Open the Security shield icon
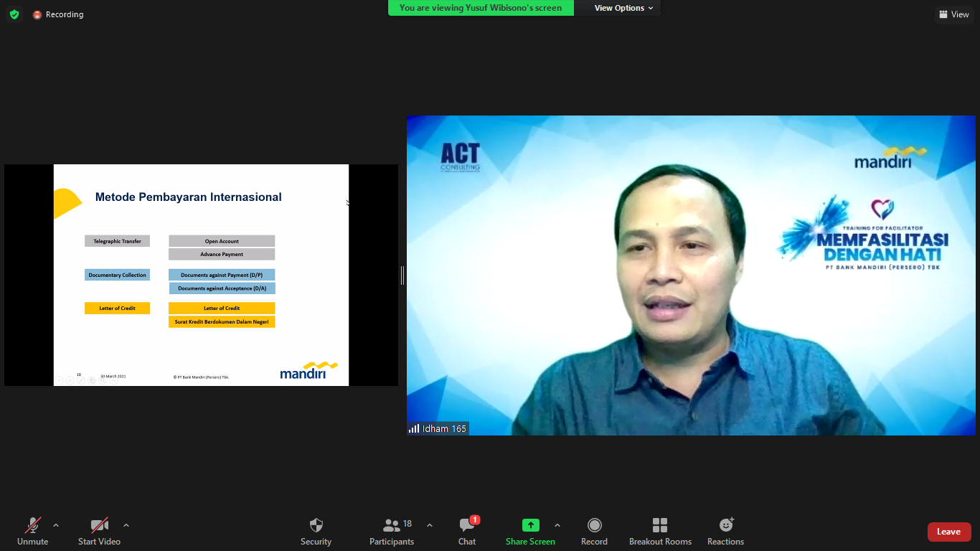The width and height of the screenshot is (980, 551). [316, 526]
